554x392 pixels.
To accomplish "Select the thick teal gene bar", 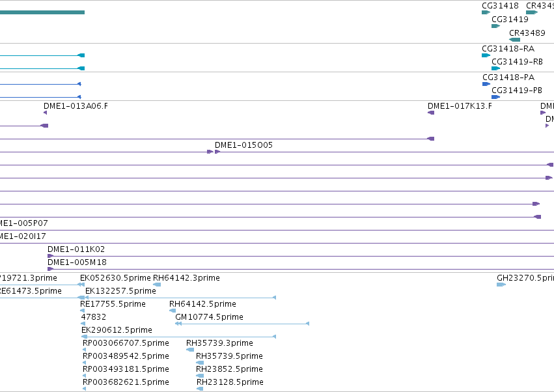I will tap(42, 12).
